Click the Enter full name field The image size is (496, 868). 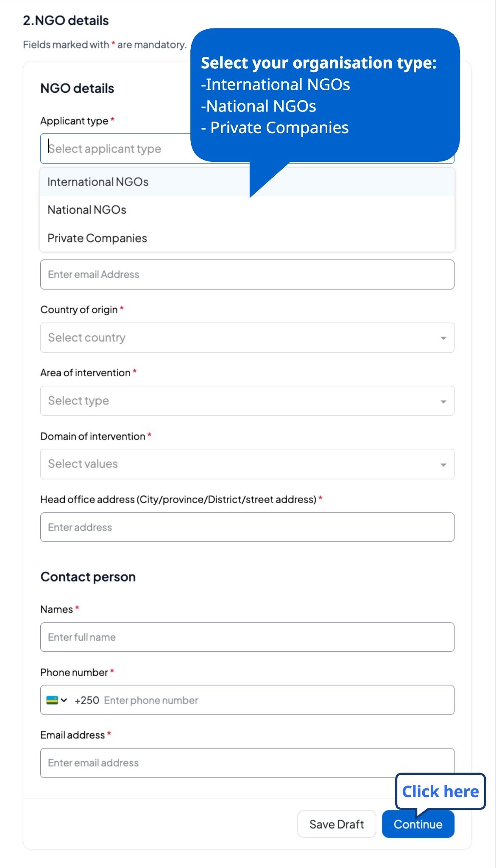pos(247,637)
